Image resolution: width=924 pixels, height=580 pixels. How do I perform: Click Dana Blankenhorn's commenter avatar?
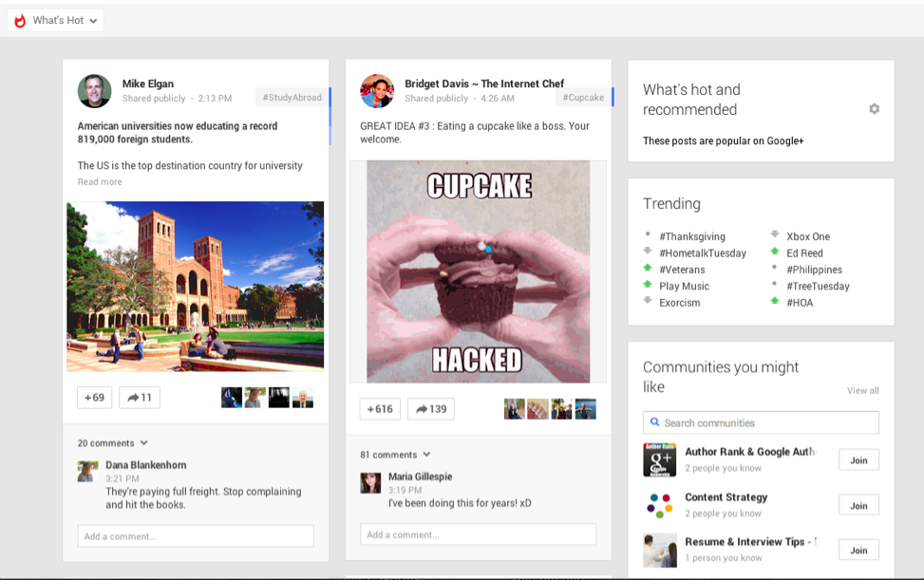[87, 472]
